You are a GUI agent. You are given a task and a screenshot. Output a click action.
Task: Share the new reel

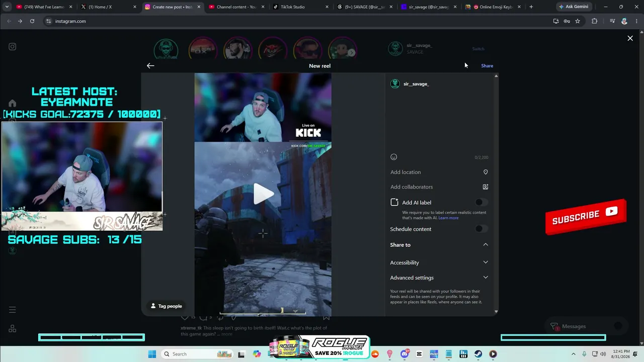(x=487, y=66)
